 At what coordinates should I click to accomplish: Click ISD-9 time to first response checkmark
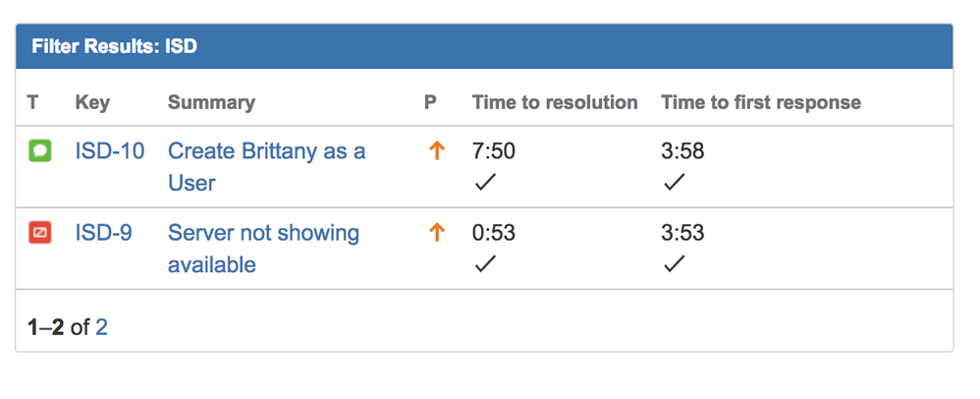(x=673, y=264)
